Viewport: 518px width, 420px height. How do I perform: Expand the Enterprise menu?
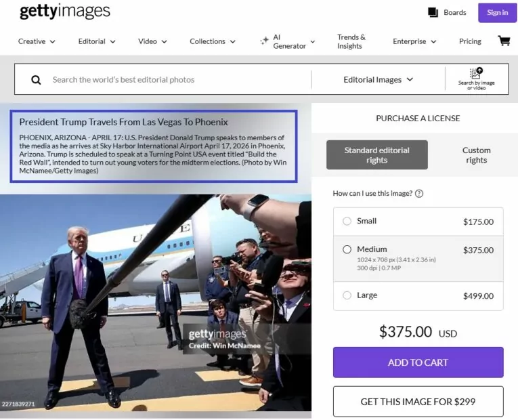414,41
